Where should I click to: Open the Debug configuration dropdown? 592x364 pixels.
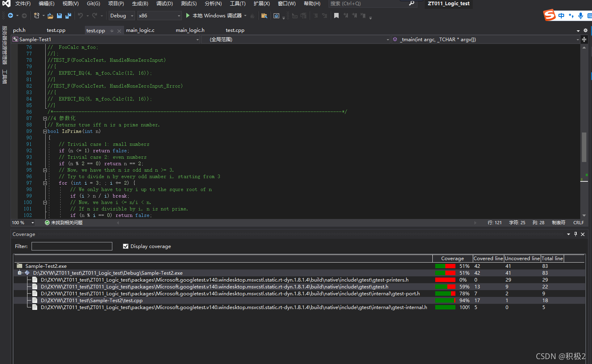click(x=122, y=15)
